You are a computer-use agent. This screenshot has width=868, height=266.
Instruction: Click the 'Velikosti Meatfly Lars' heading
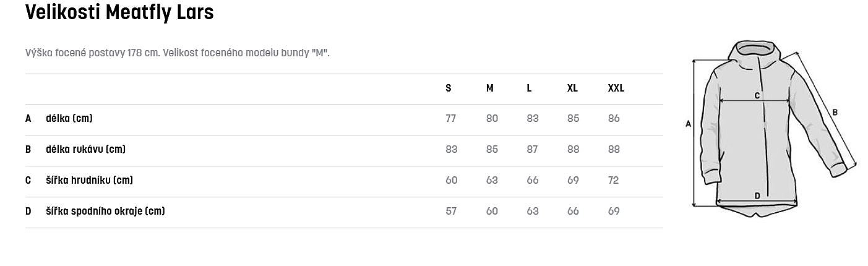[x=119, y=12]
